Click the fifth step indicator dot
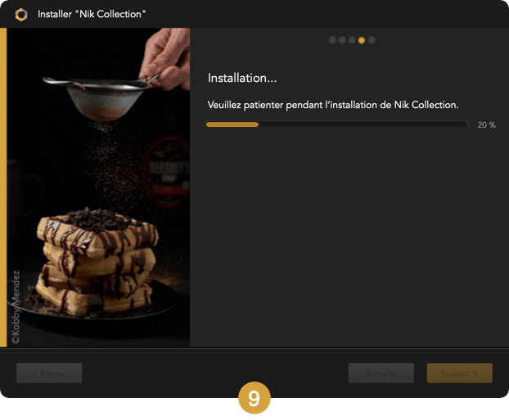 [372, 40]
